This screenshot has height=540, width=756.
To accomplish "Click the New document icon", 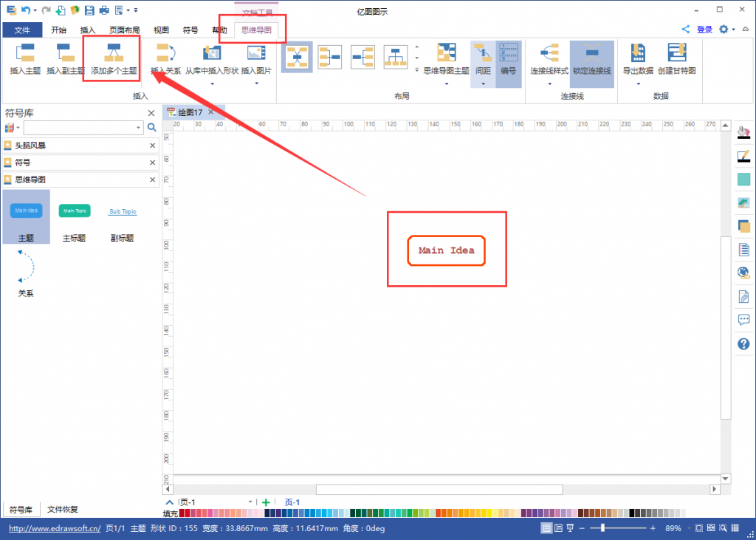I will coord(61,10).
